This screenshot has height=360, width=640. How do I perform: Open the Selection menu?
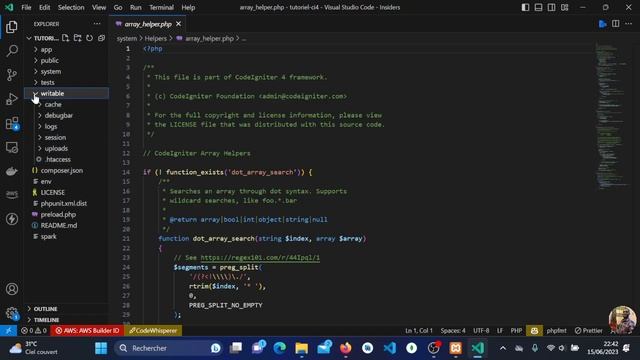tap(71, 7)
